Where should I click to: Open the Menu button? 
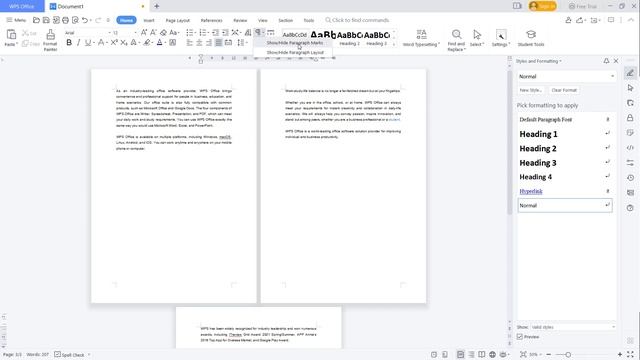click(16, 20)
